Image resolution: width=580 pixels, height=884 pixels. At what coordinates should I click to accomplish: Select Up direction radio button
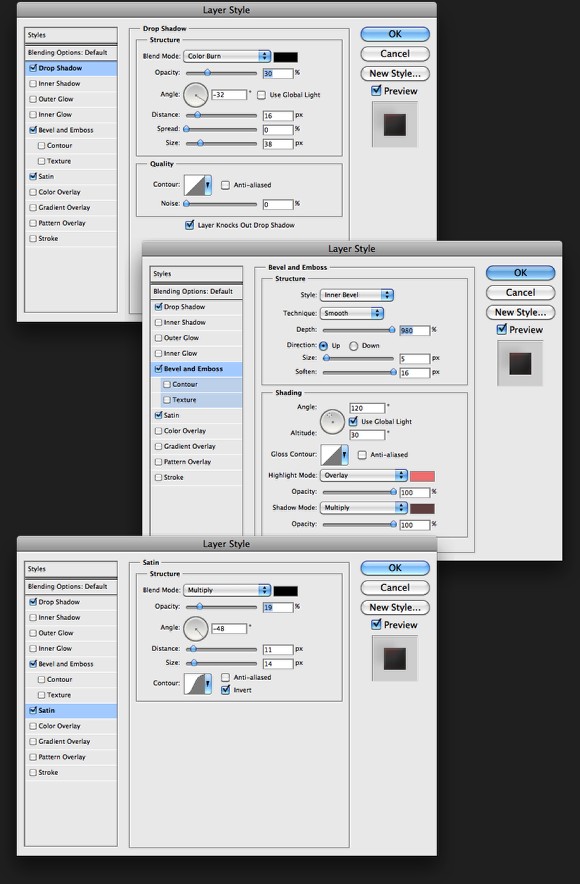click(324, 346)
